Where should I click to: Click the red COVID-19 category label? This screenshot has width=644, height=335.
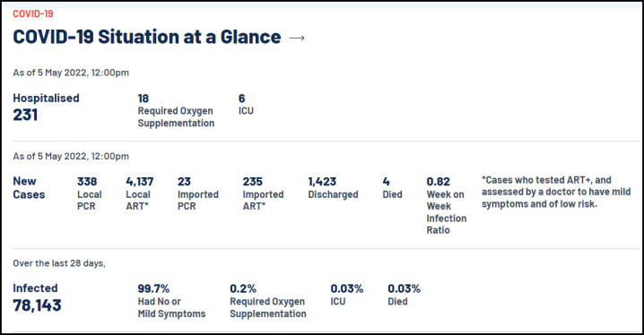coord(33,14)
